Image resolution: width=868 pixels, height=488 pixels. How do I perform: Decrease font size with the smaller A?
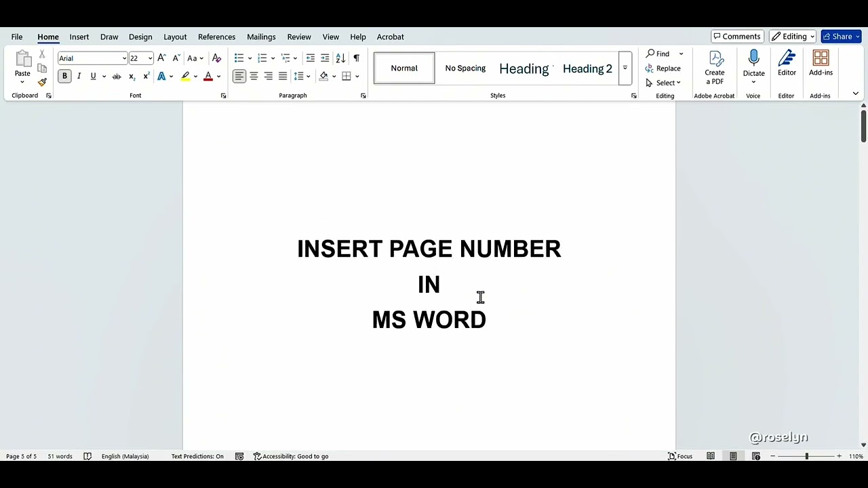pyautogui.click(x=176, y=58)
